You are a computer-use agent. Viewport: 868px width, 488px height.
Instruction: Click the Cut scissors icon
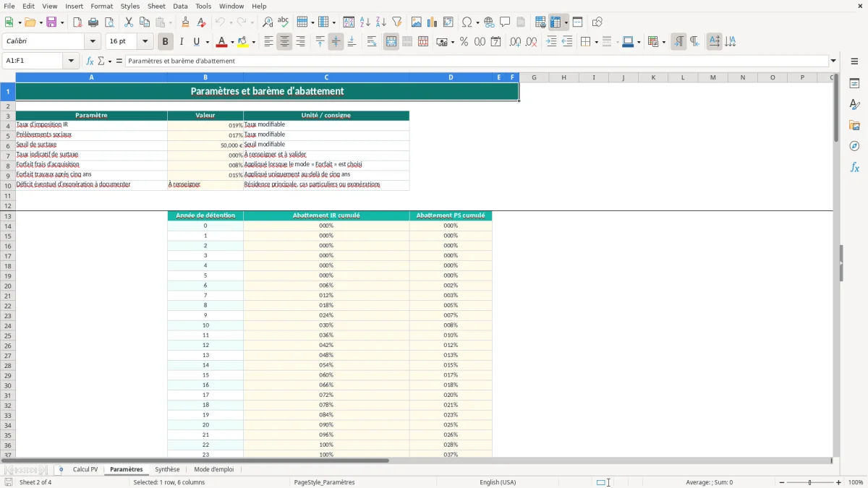pyautogui.click(x=128, y=22)
